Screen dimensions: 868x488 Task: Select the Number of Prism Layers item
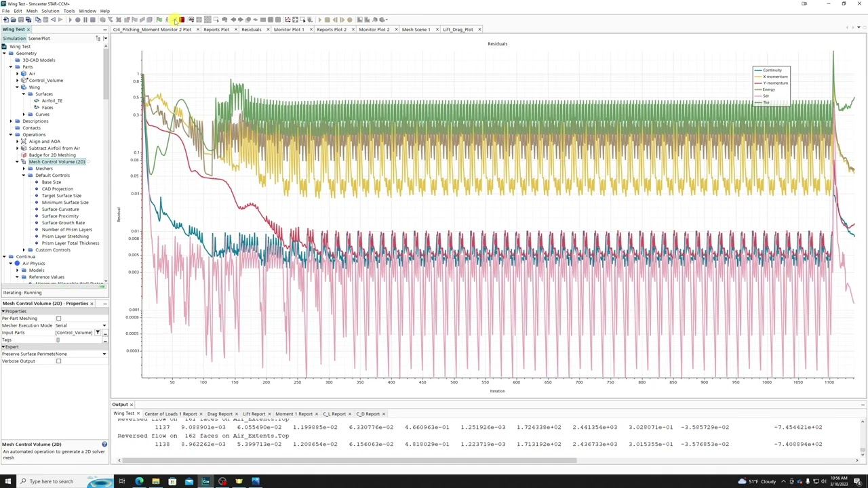click(x=66, y=230)
